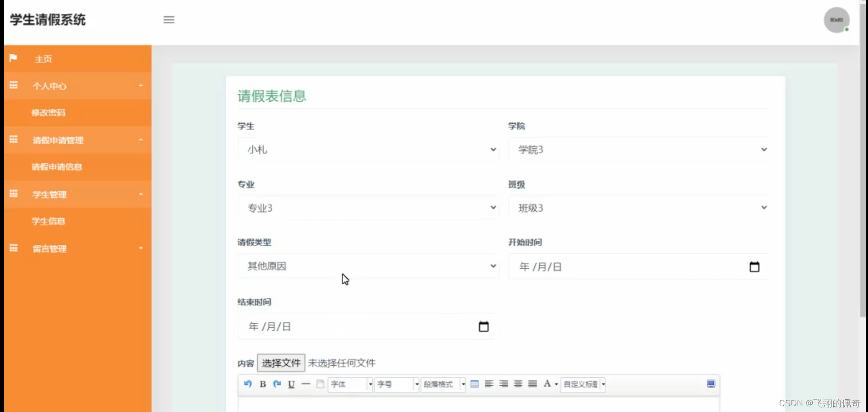Open the 学生 dropdown showing 小札
The height and width of the screenshot is (412, 868).
368,150
